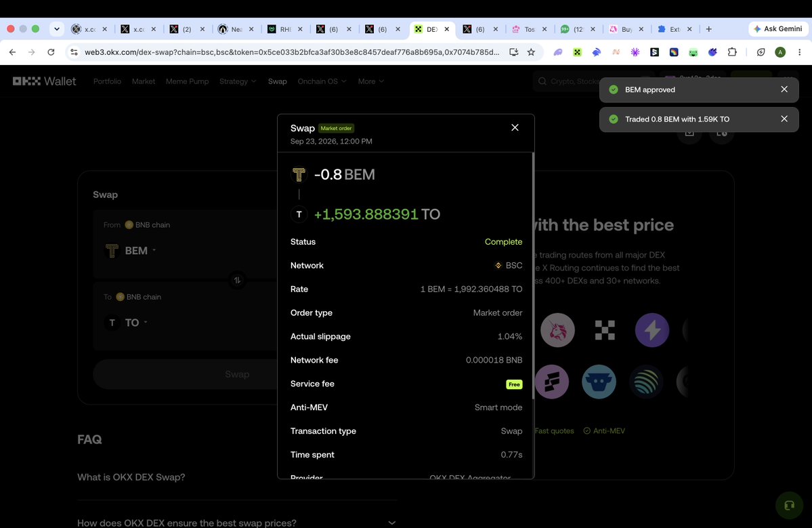Click the pink stacked-bars DEX icon
812x528 pixels.
[x=551, y=382]
